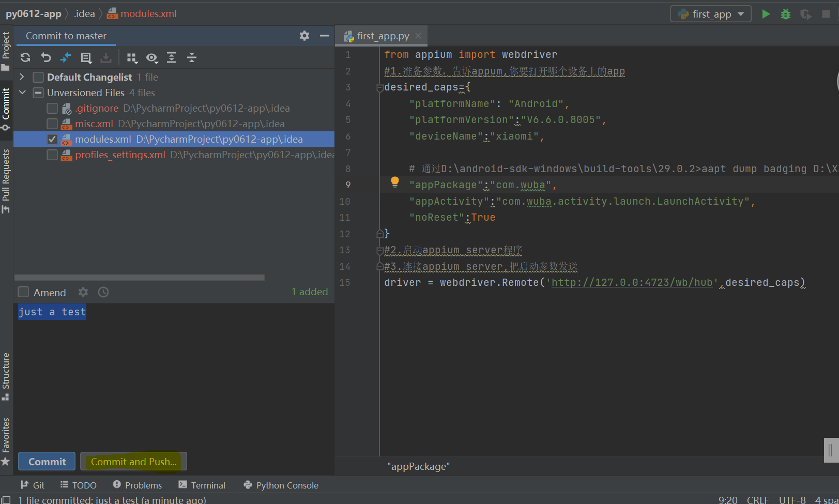
Task: Click the Shelve silently download icon
Action: coord(106,57)
